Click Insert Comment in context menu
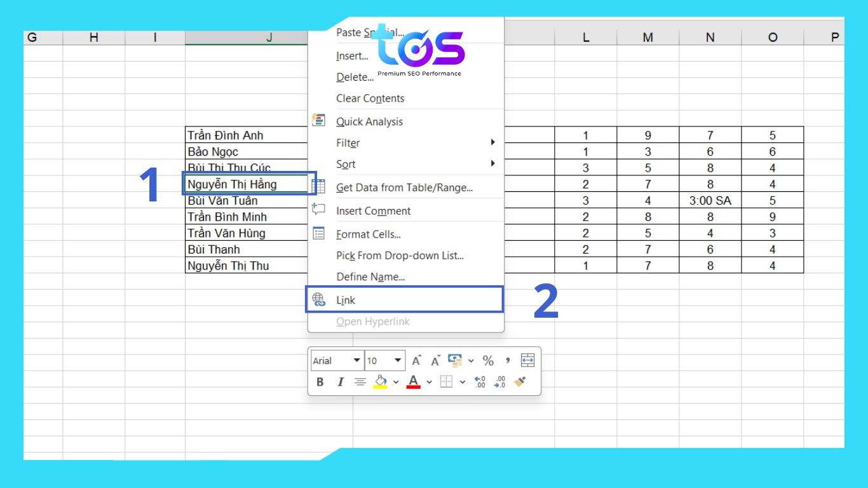Viewport: 868px width, 488px height. (x=374, y=211)
